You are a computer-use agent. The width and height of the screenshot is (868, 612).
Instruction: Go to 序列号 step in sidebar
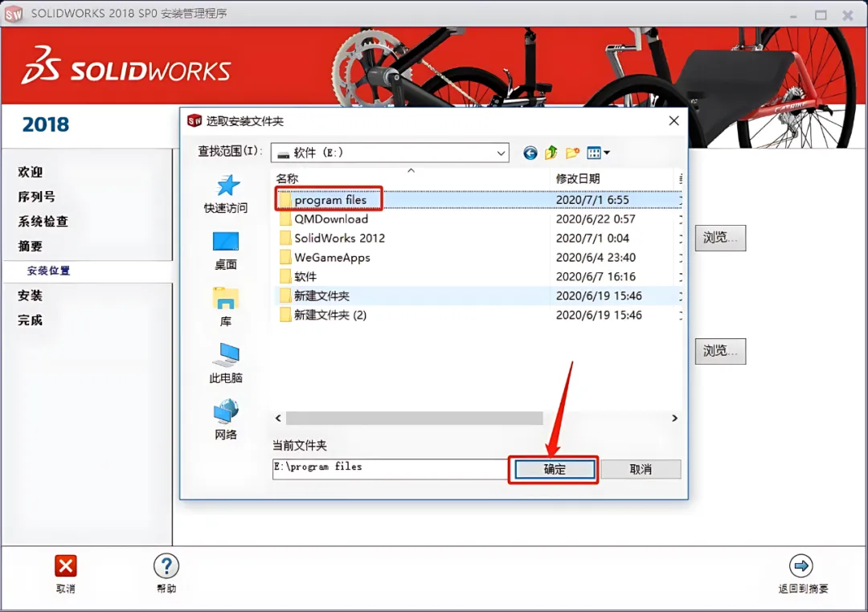coord(36,197)
